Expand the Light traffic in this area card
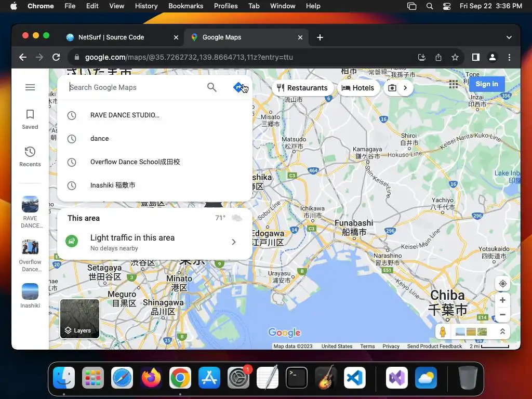 click(x=155, y=242)
